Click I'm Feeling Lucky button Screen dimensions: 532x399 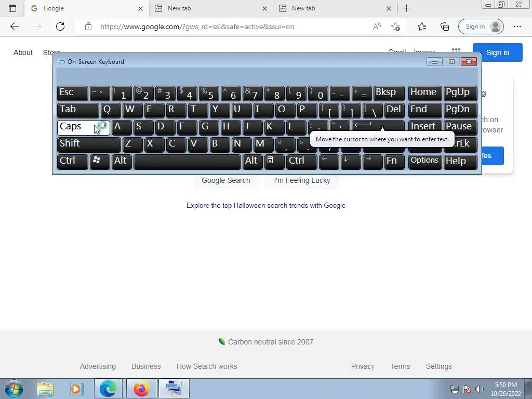(302, 180)
